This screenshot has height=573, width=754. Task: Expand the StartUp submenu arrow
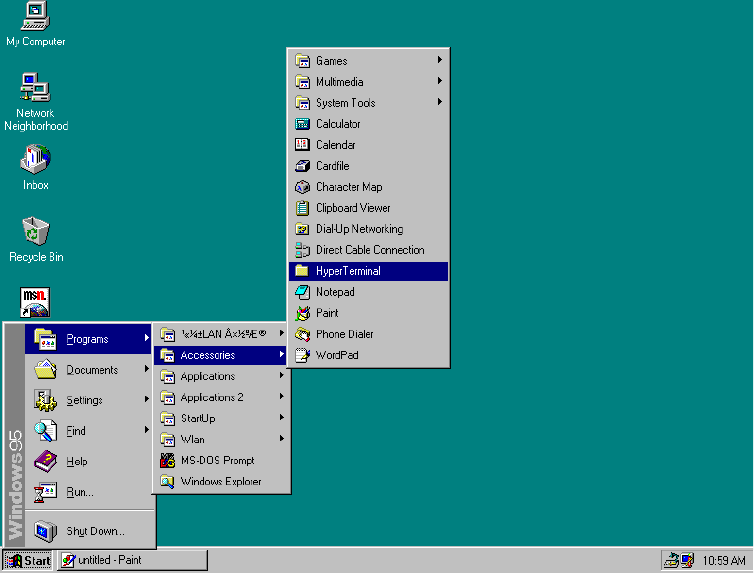coord(282,417)
